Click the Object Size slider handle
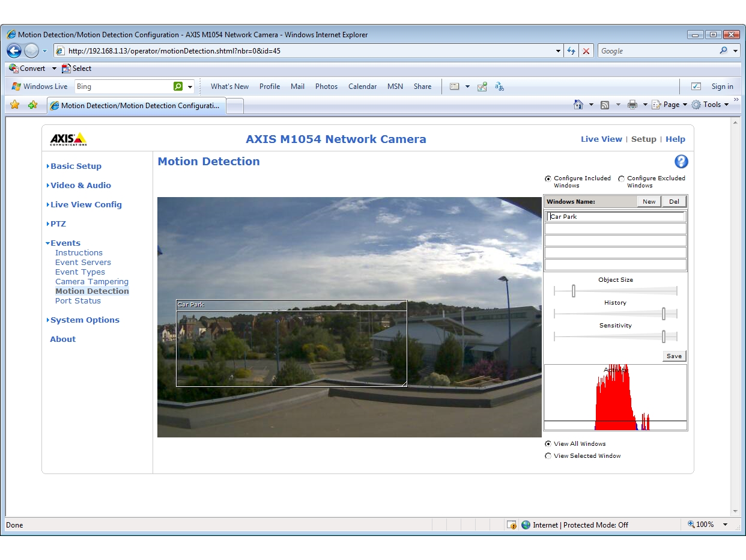Viewport: 746px width, 560px height. [574, 291]
